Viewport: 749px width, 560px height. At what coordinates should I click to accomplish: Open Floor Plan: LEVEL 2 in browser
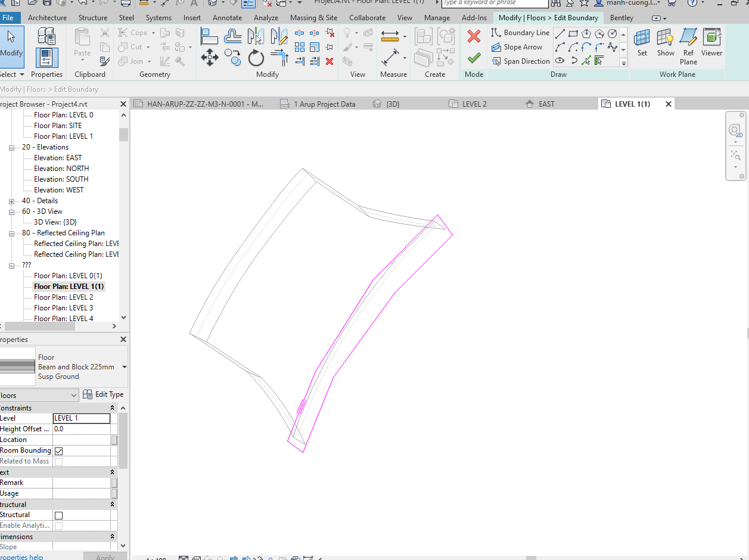click(63, 297)
